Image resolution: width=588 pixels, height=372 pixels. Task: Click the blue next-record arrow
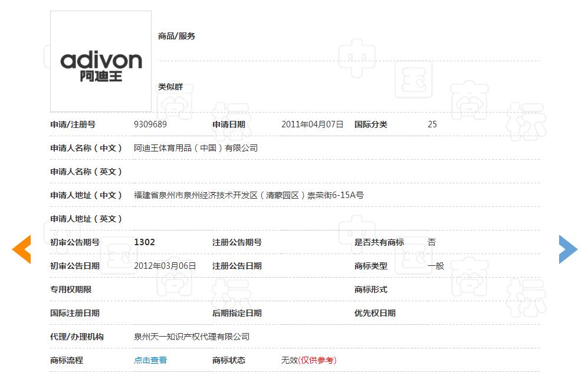pos(566,249)
